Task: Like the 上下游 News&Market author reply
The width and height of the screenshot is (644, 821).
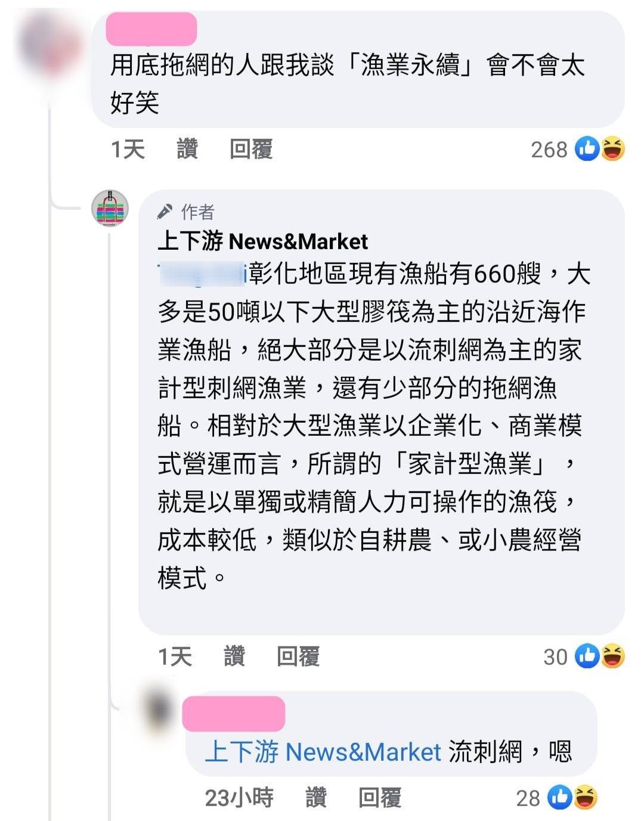Action: 234,656
